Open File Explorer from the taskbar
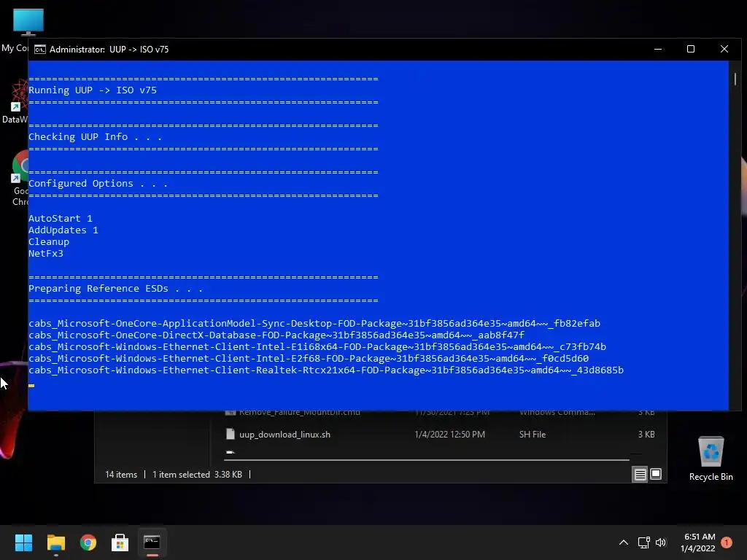 55,542
